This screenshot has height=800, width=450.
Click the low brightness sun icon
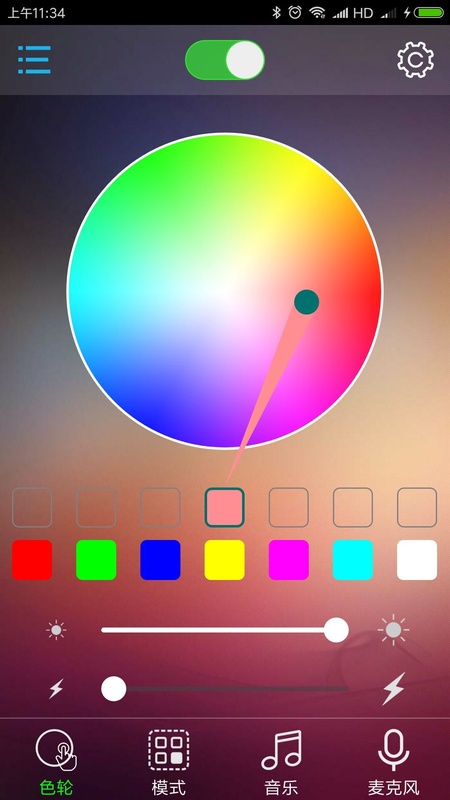click(x=56, y=631)
